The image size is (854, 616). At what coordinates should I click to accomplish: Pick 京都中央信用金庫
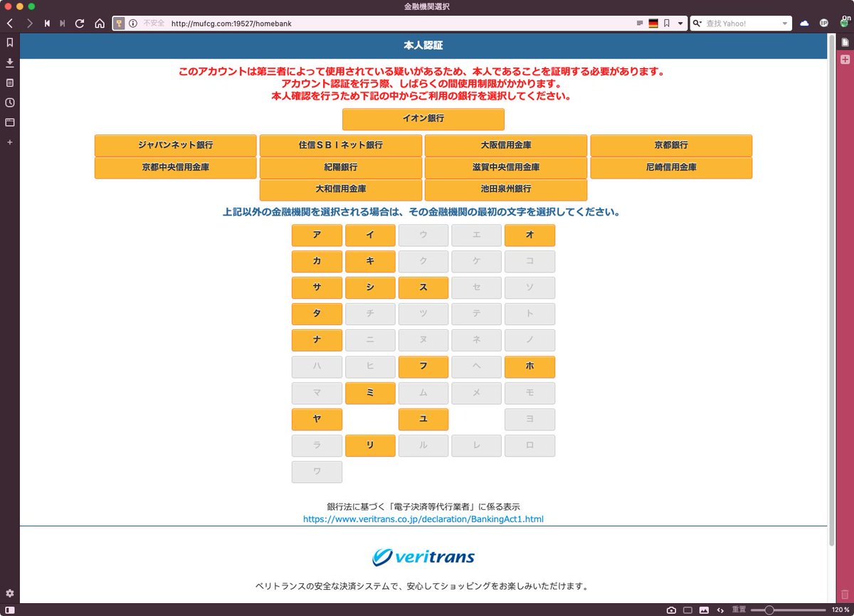pos(175,168)
